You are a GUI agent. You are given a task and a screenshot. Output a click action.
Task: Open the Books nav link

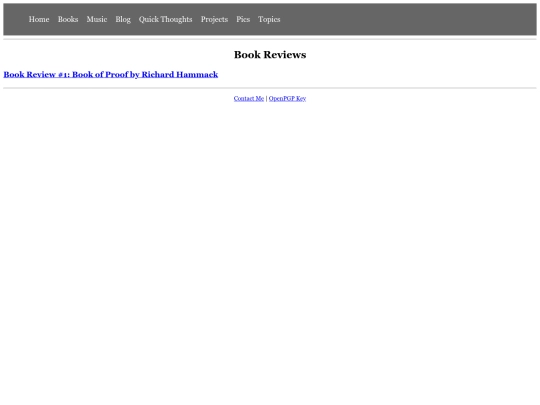point(68,19)
